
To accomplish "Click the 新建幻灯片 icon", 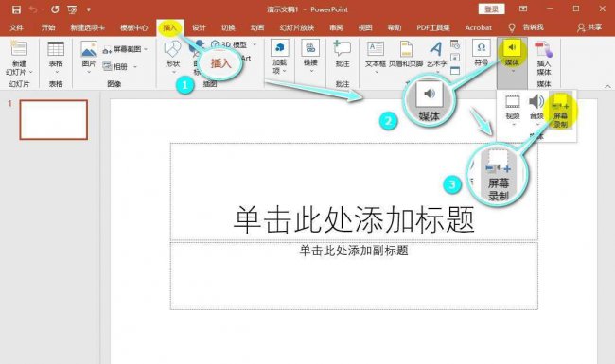I will click(18, 48).
